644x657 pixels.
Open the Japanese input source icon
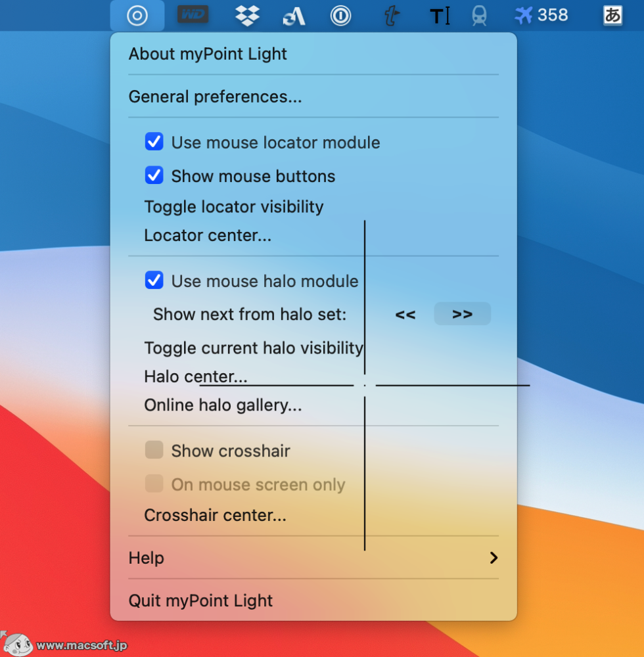(x=612, y=15)
